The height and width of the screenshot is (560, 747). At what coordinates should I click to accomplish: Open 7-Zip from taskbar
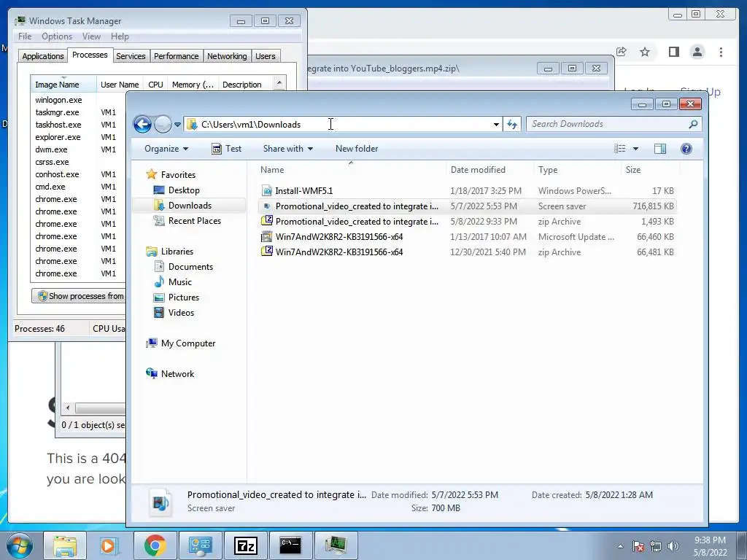point(246,545)
